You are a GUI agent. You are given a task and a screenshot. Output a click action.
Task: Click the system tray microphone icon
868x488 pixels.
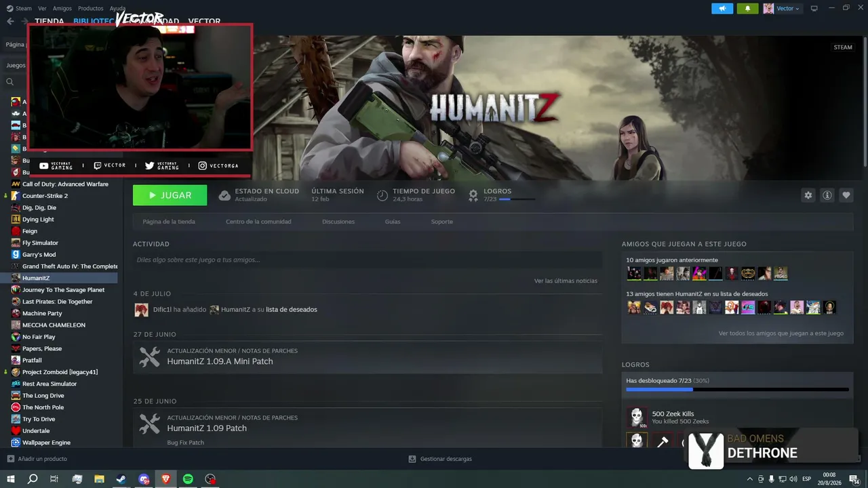point(771,479)
